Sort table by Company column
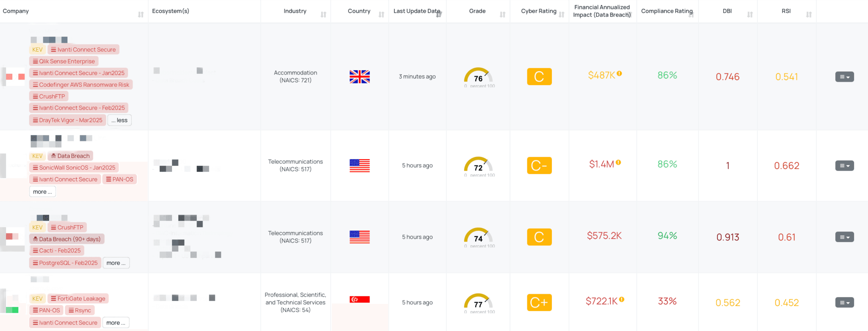This screenshot has height=331, width=868. point(141,15)
